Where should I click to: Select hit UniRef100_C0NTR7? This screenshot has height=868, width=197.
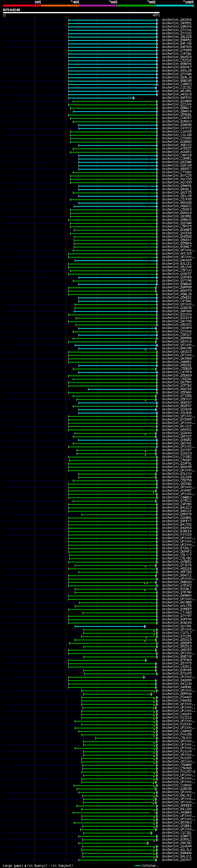click(177, 118)
